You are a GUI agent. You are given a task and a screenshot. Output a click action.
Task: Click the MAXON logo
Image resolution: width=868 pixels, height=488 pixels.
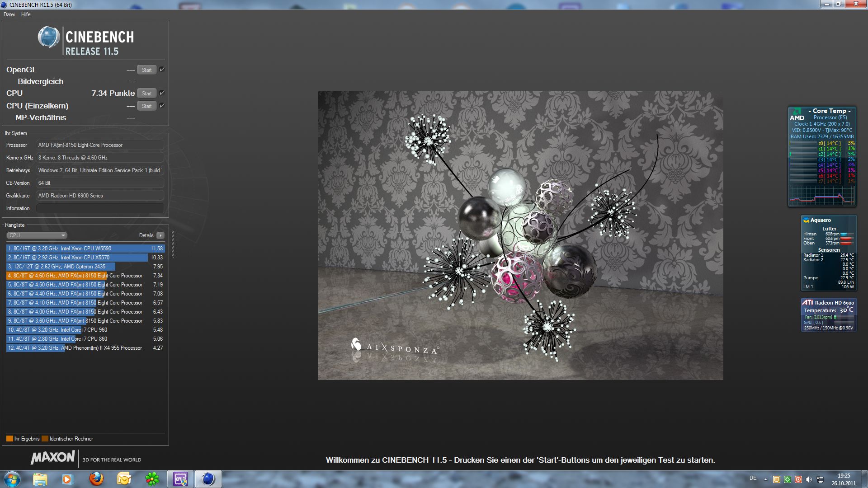coord(53,458)
